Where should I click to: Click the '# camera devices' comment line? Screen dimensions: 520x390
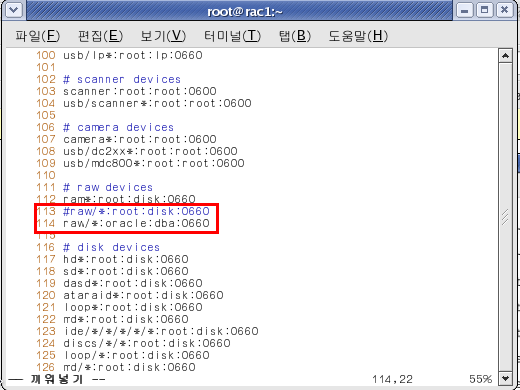click(x=118, y=127)
